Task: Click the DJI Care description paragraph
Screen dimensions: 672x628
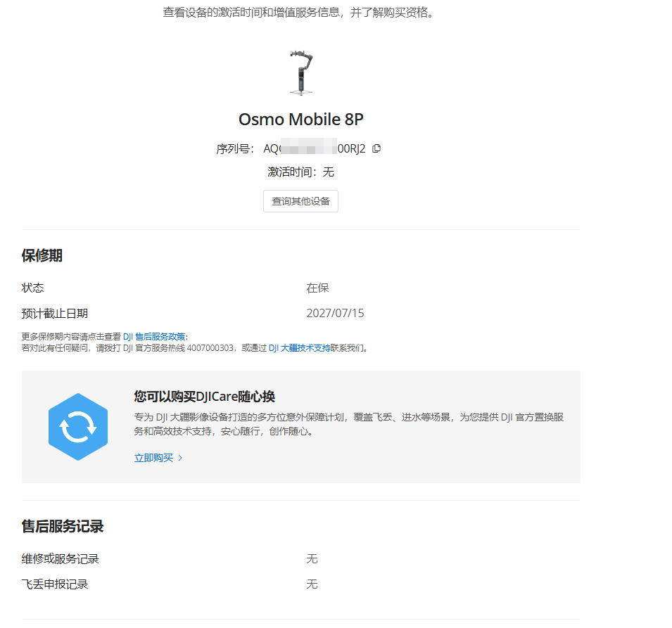Action: (349, 424)
